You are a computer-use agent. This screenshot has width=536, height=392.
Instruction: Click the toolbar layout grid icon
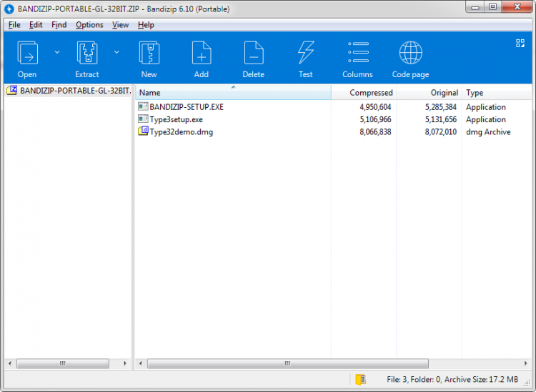[x=520, y=43]
